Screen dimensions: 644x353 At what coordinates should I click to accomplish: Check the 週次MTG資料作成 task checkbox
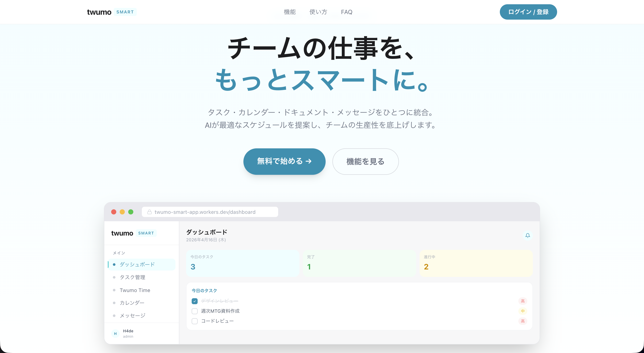(x=194, y=311)
